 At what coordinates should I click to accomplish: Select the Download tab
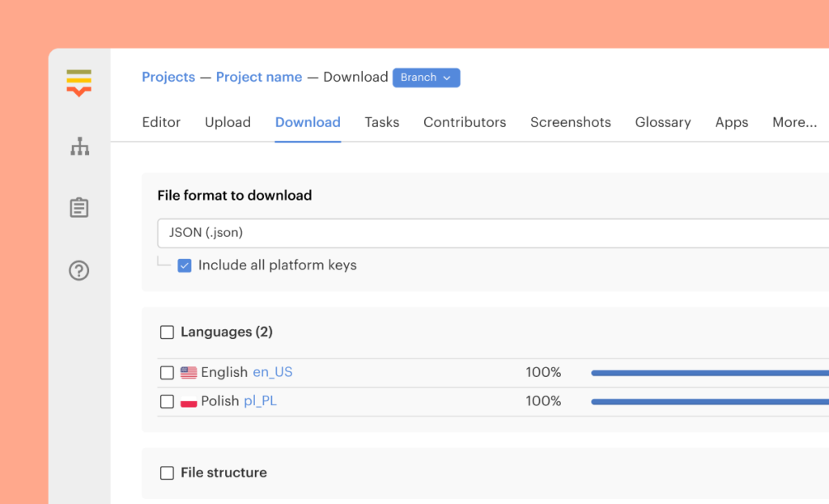pyautogui.click(x=308, y=123)
